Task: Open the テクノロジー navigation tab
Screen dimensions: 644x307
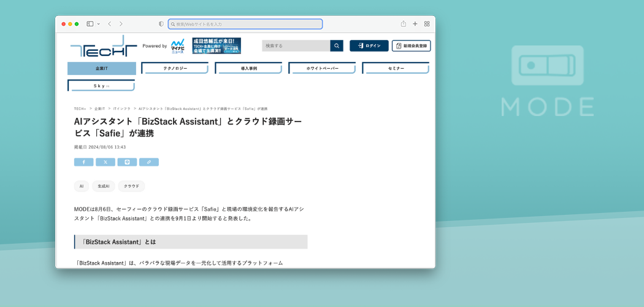Action: pos(175,68)
